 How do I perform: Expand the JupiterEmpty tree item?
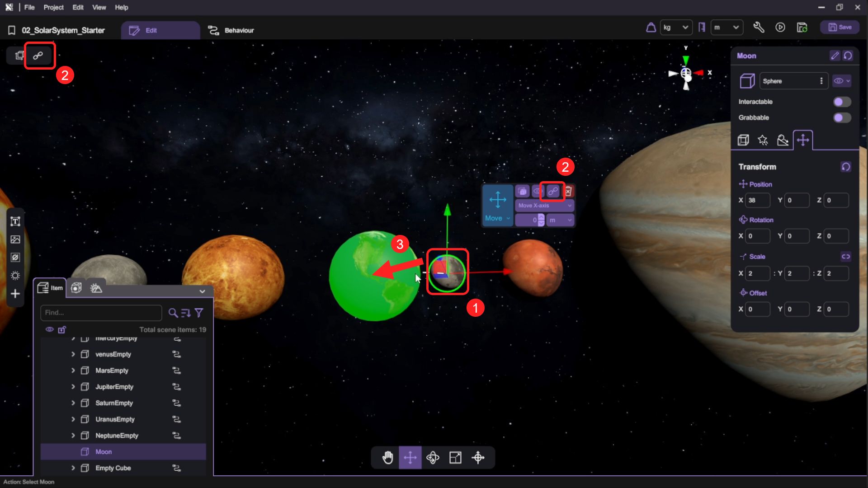click(x=73, y=387)
